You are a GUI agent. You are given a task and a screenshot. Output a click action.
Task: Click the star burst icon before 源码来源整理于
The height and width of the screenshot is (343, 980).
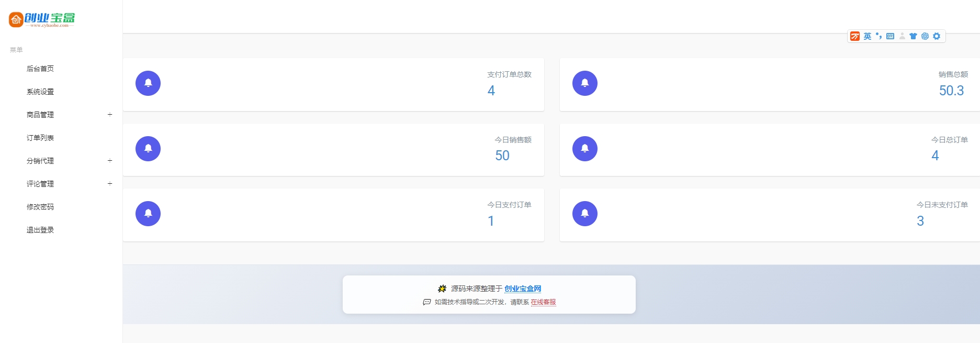(x=442, y=289)
